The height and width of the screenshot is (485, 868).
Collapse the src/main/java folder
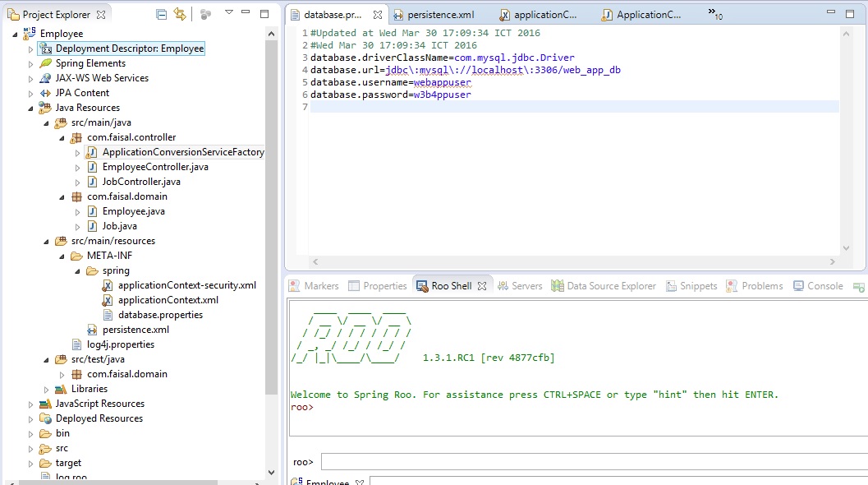point(46,123)
